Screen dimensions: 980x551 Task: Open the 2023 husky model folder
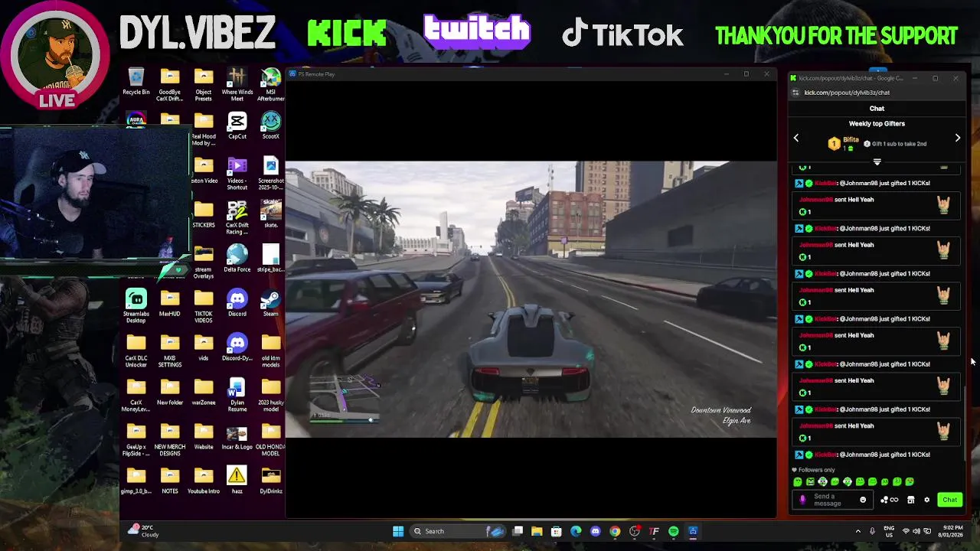(x=271, y=395)
